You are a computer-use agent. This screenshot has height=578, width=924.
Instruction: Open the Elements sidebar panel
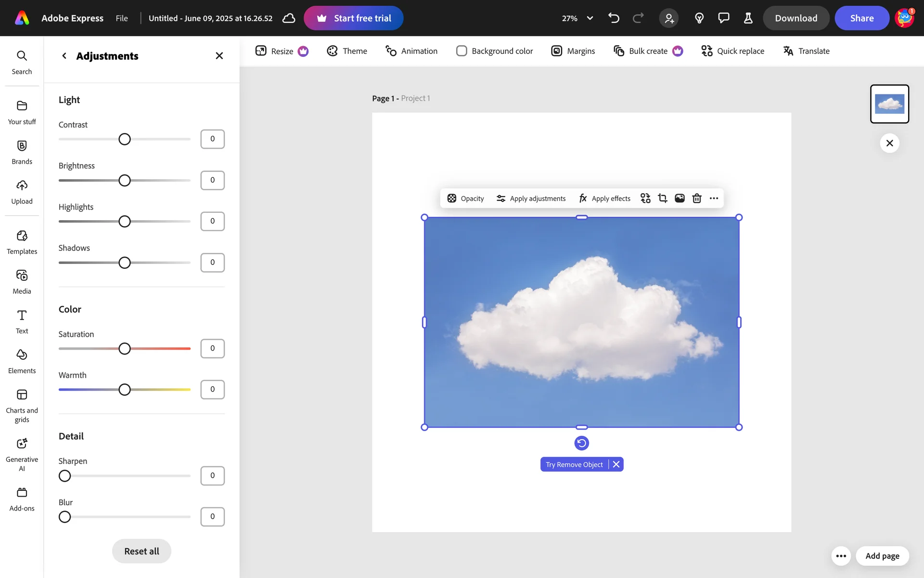coord(22,361)
